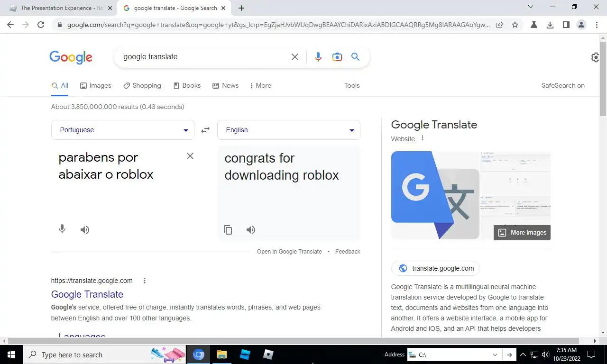Viewport: 607px width, 364px height.
Task: Open Chrome three-dot menu
Action: (597, 25)
